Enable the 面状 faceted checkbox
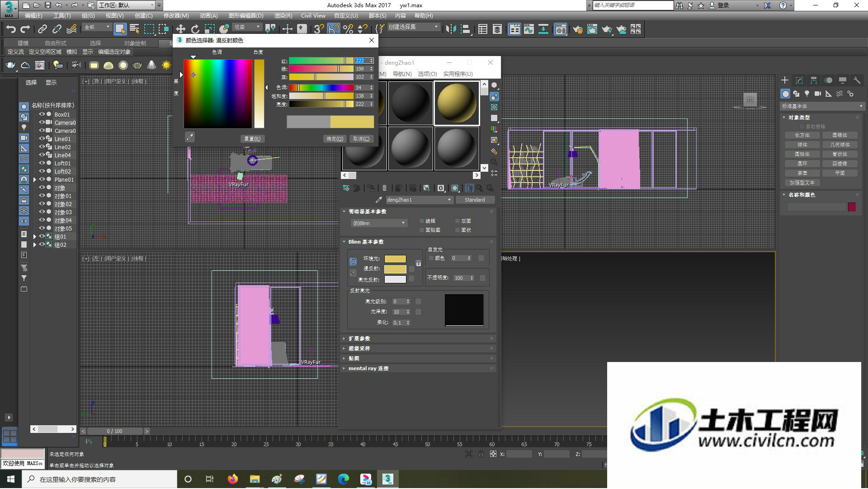This screenshot has width=868, height=489. click(x=458, y=230)
